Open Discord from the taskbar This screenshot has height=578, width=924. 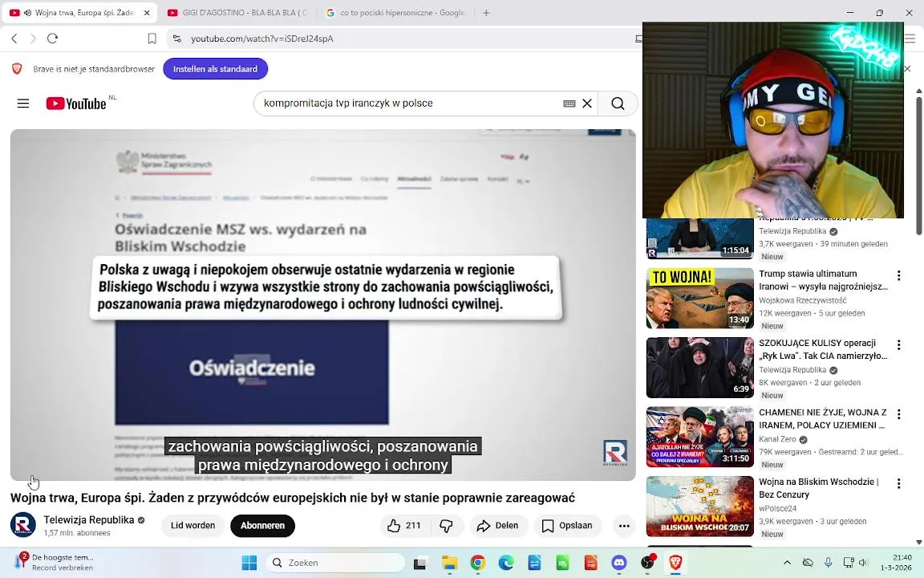click(618, 564)
